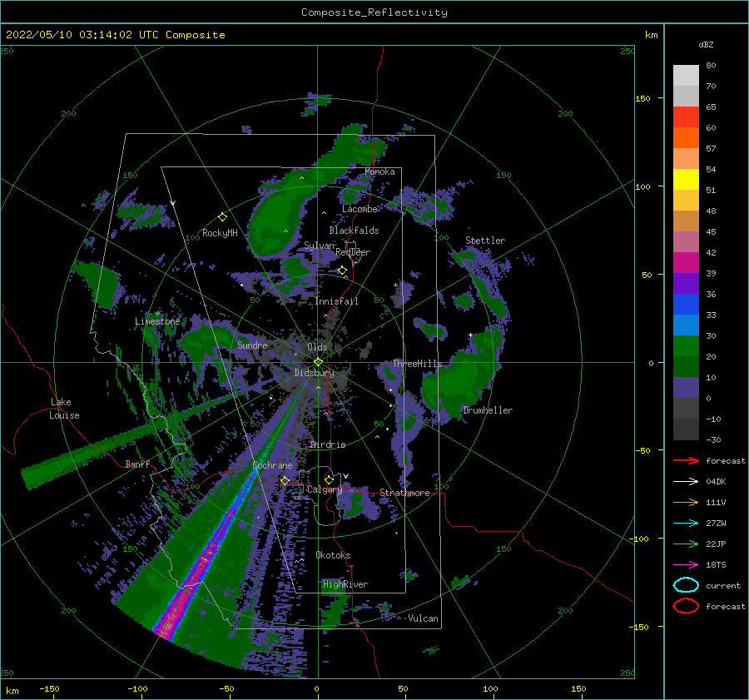This screenshot has height=700, width=749.
Task: Click the 10 dBZ purple color swatch
Action: click(686, 387)
